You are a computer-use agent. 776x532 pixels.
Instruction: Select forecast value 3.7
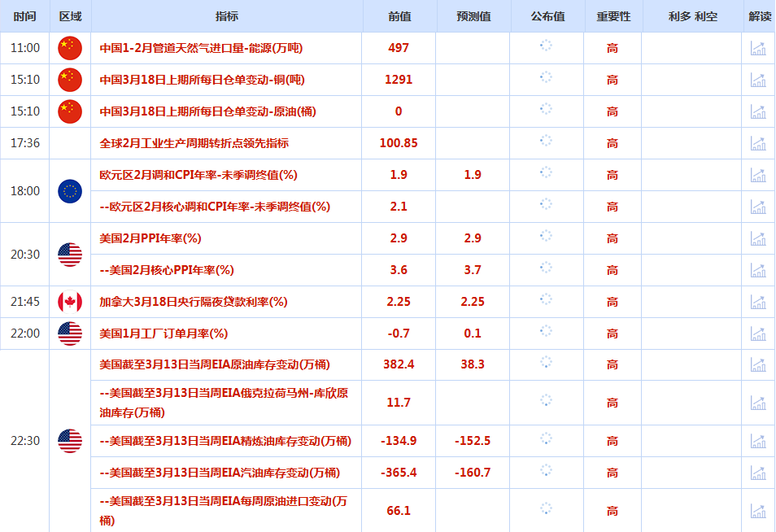tap(473, 270)
